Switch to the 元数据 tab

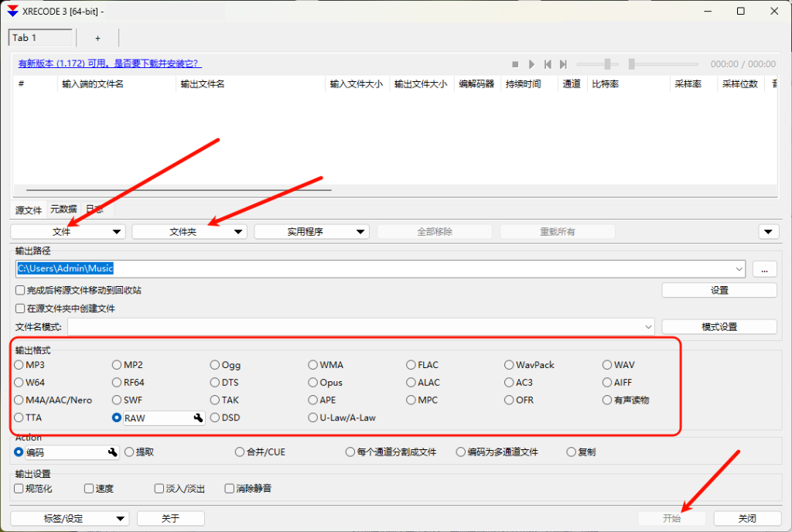[63, 210]
